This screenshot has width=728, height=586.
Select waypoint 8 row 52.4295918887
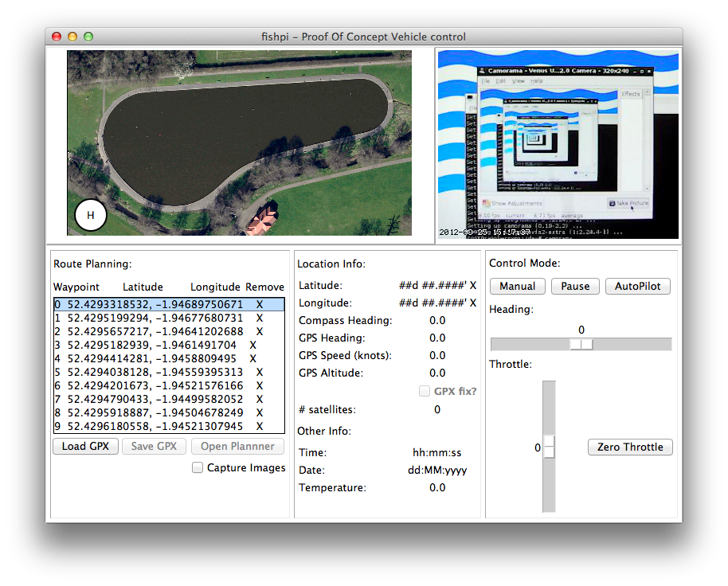(169, 412)
